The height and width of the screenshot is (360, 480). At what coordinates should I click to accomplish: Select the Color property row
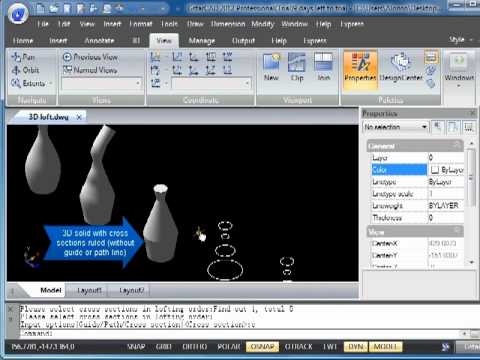[x=417, y=170]
